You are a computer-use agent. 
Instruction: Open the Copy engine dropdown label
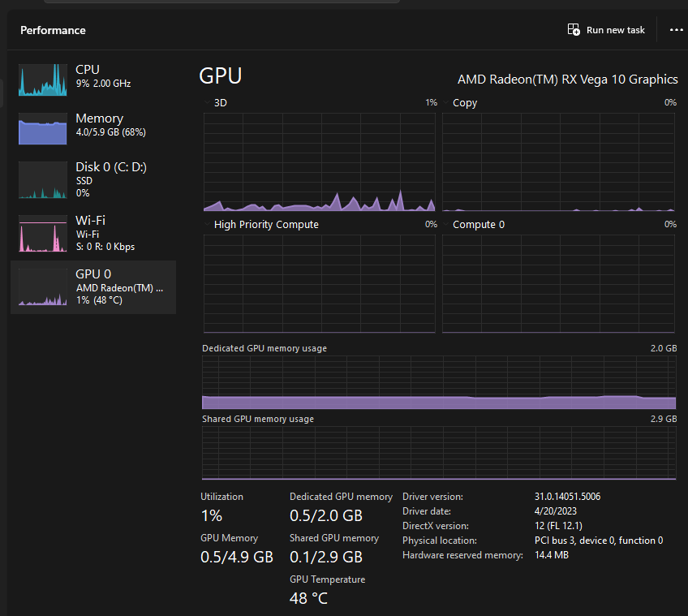465,103
